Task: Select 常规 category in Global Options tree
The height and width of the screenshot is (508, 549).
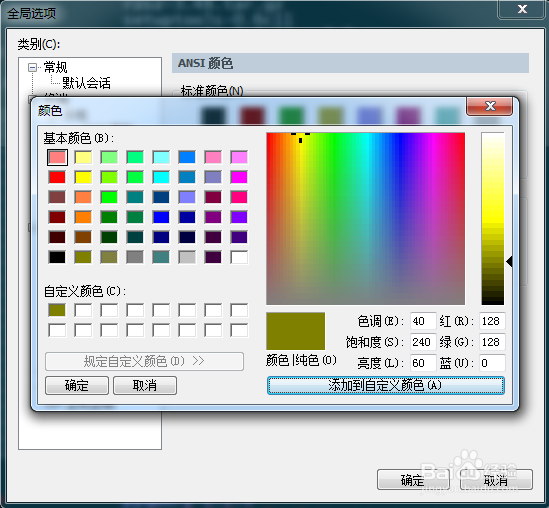Action: [x=55, y=67]
